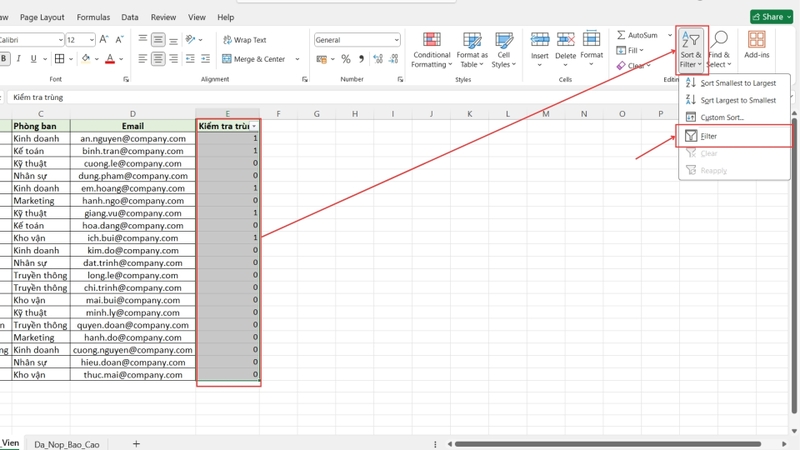This screenshot has width=800, height=450.
Task: Choose Sort Largest to Smallest
Action: pyautogui.click(x=734, y=101)
